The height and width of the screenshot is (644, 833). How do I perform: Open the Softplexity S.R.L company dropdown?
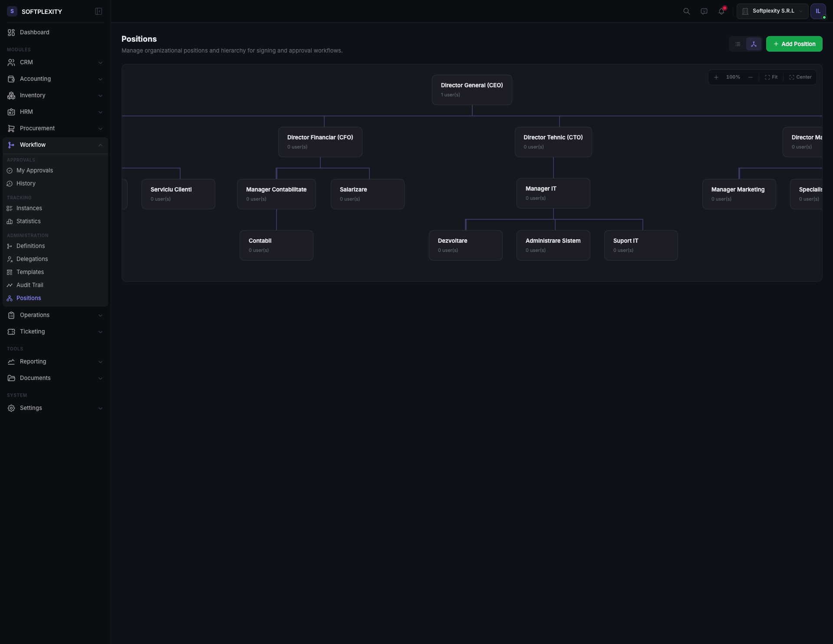click(x=772, y=11)
